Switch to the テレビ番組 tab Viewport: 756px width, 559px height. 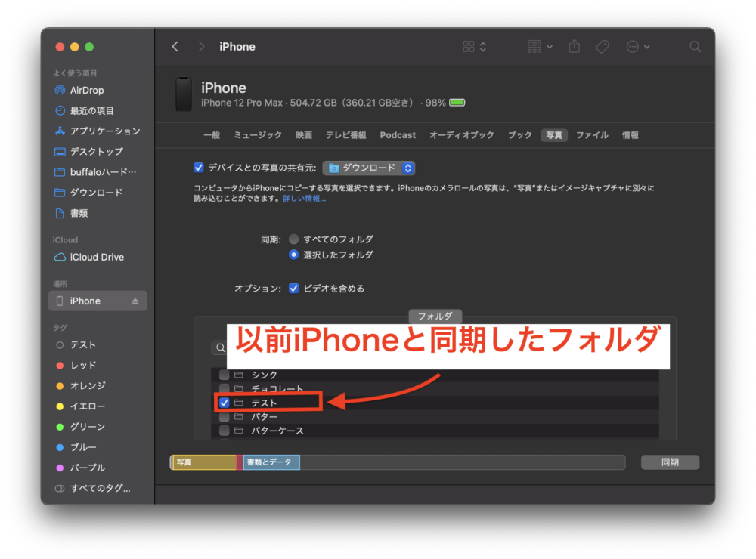pos(345,135)
